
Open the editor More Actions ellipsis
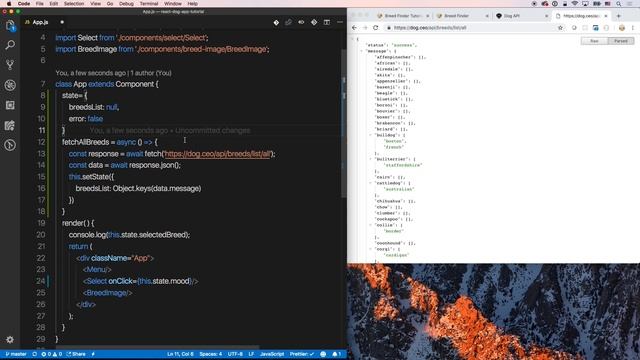pyautogui.click(x=340, y=22)
